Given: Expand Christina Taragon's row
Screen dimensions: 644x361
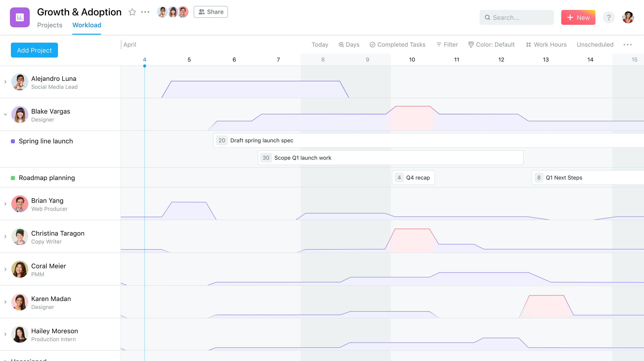Looking at the screenshot, I should [5, 237].
